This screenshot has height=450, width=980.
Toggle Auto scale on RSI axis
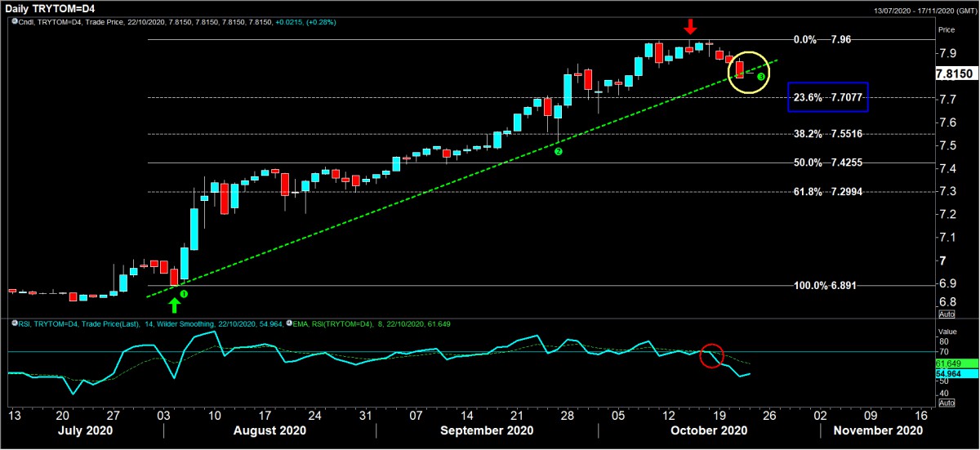pos(947,403)
